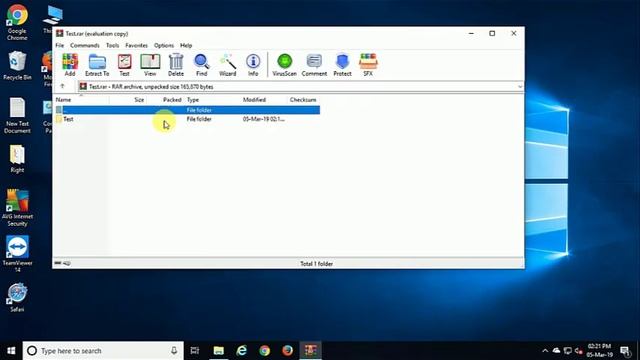Screen dimensions: 640x360
Task: Expand the archive path dropdown
Action: click(520, 87)
